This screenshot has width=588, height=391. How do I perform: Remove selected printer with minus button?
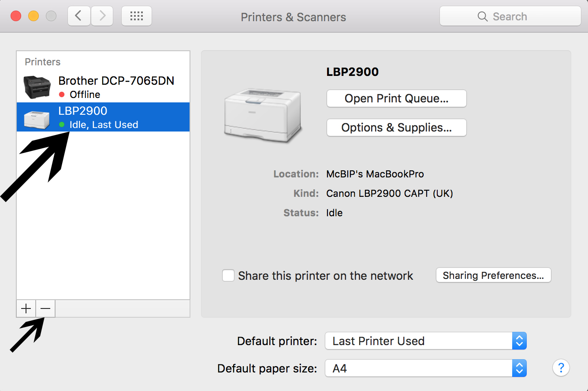[x=45, y=308]
